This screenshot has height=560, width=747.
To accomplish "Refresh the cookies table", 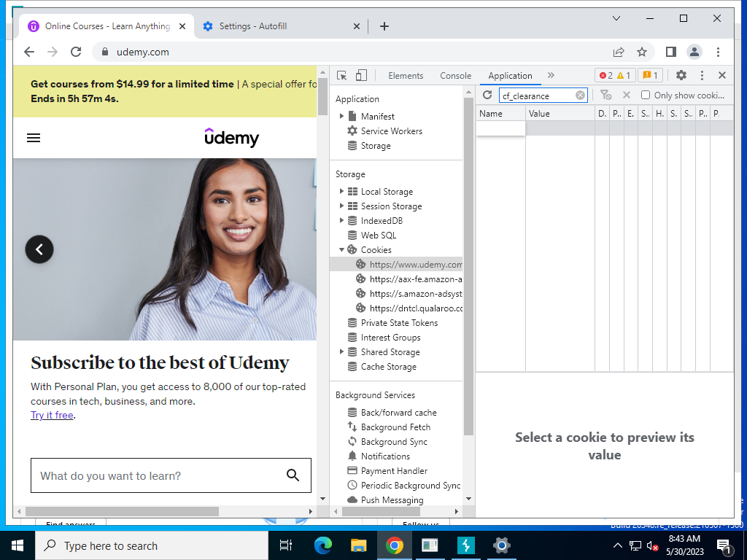I will tap(487, 96).
